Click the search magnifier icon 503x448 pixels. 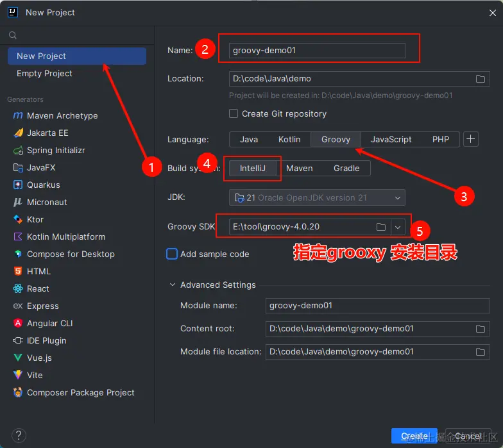(x=13, y=35)
